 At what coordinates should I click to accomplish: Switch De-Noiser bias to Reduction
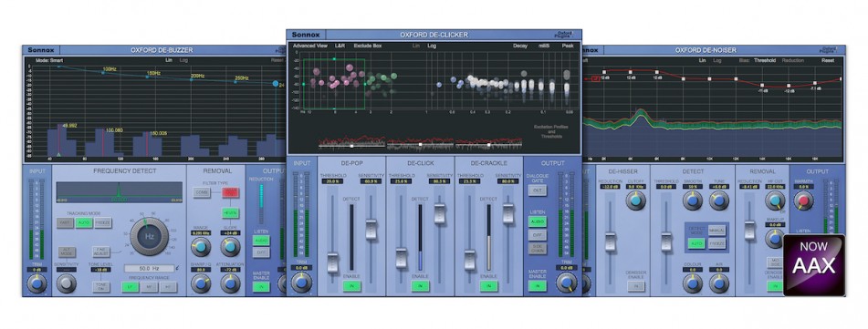[x=793, y=60]
